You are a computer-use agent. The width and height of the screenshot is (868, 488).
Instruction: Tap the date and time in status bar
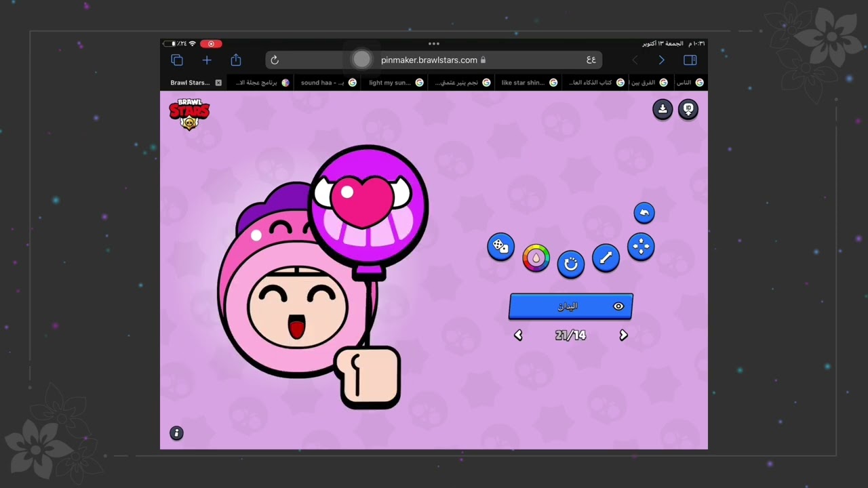tap(673, 44)
